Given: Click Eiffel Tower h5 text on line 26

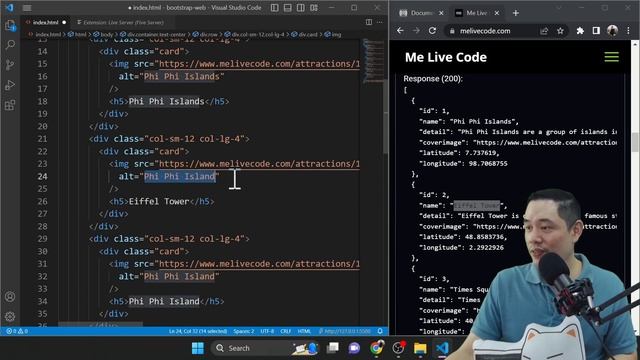Looking at the screenshot, I should pos(159,201).
